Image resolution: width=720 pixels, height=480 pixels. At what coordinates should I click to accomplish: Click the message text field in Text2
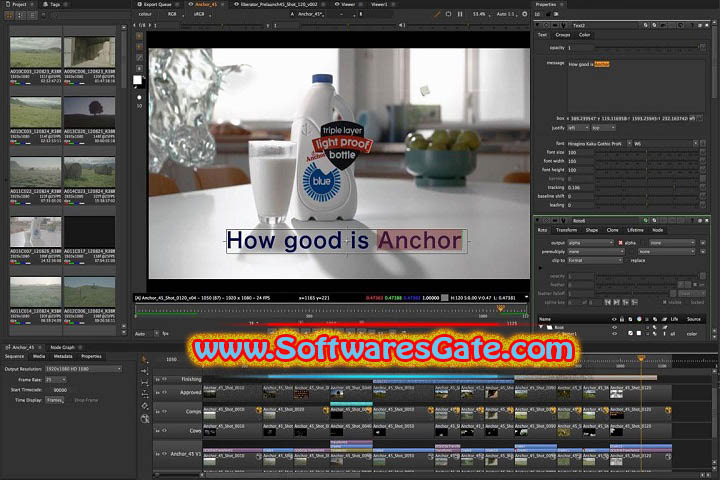636,85
